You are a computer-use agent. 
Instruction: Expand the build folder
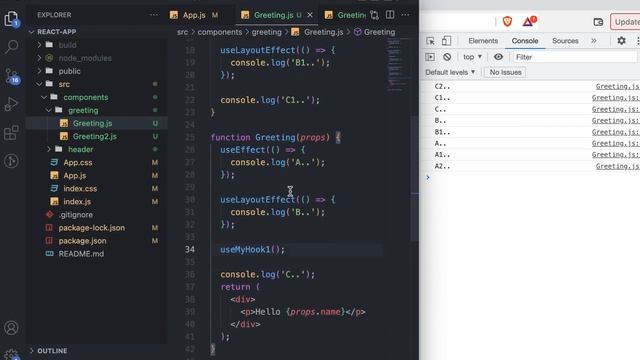[x=67, y=45]
